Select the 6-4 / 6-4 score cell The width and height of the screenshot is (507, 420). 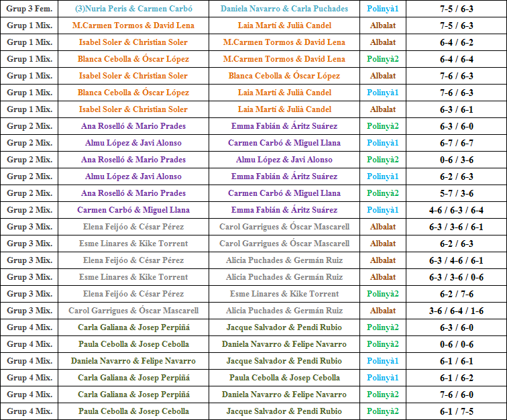456,59
